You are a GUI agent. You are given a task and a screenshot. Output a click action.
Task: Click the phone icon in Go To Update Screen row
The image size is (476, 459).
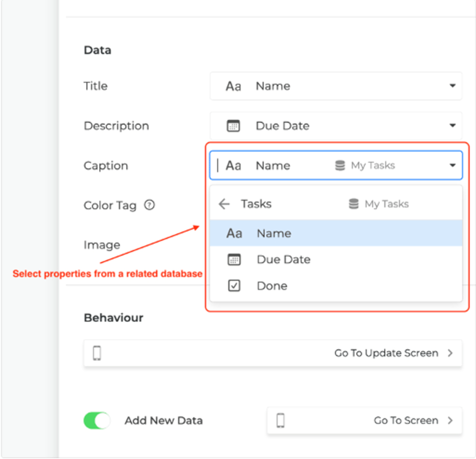[97, 353]
